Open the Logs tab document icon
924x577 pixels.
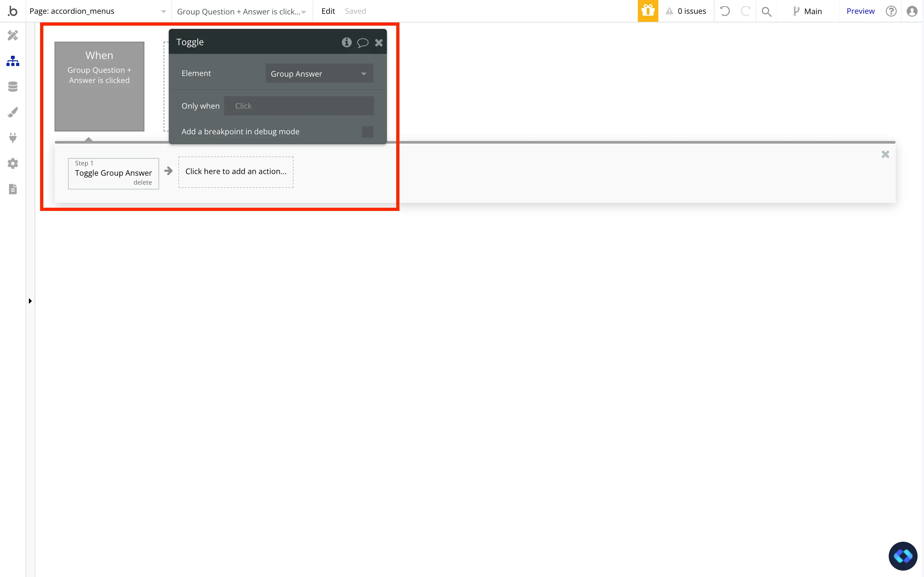tap(13, 189)
